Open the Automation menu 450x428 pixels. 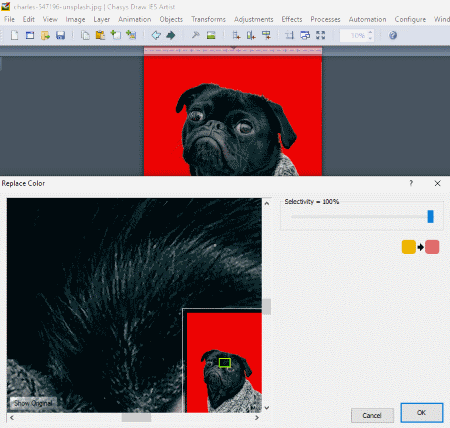[x=367, y=19]
